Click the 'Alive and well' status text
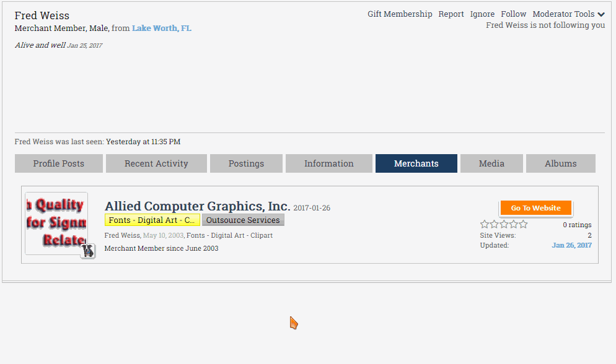This screenshot has height=364, width=616. coord(40,45)
